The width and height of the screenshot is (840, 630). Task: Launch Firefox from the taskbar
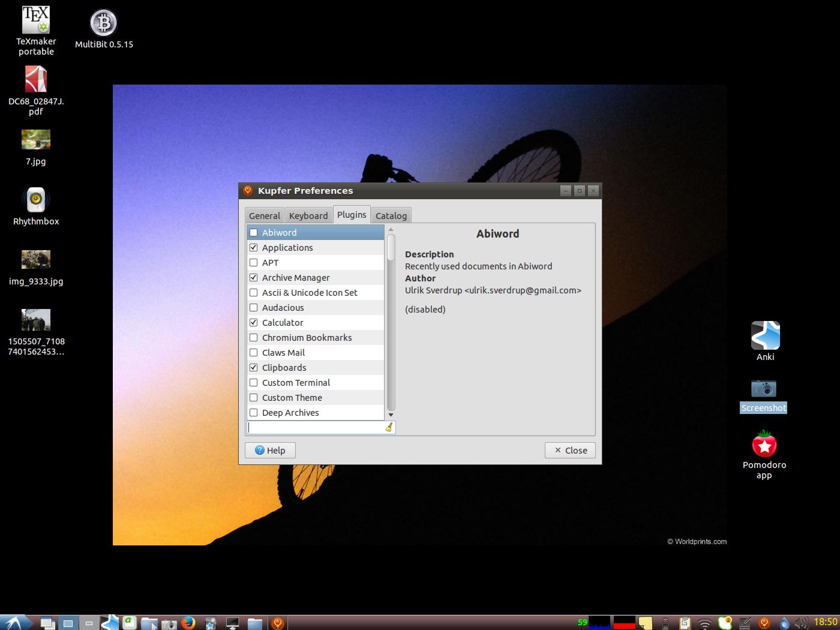(189, 623)
